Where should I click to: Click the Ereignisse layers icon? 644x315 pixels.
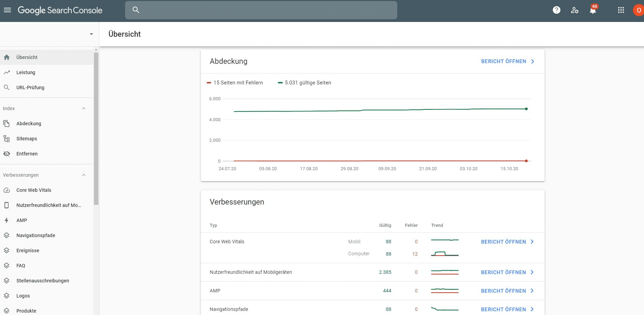7,250
